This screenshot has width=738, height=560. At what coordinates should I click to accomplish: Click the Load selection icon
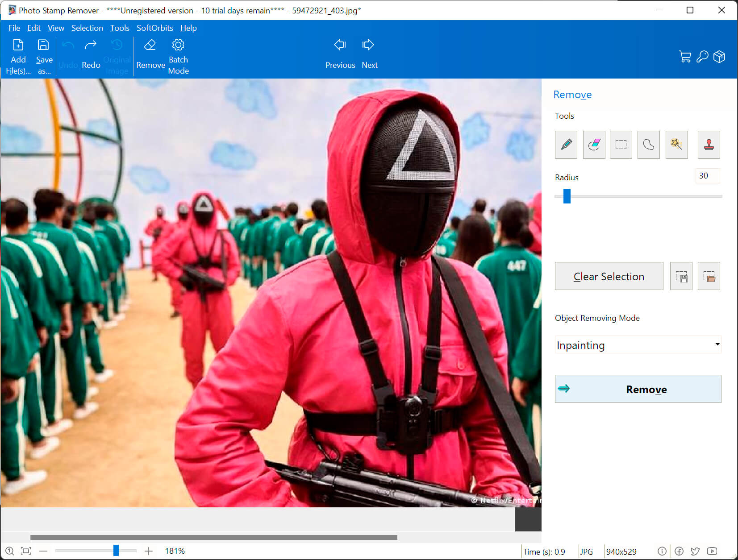(x=709, y=276)
